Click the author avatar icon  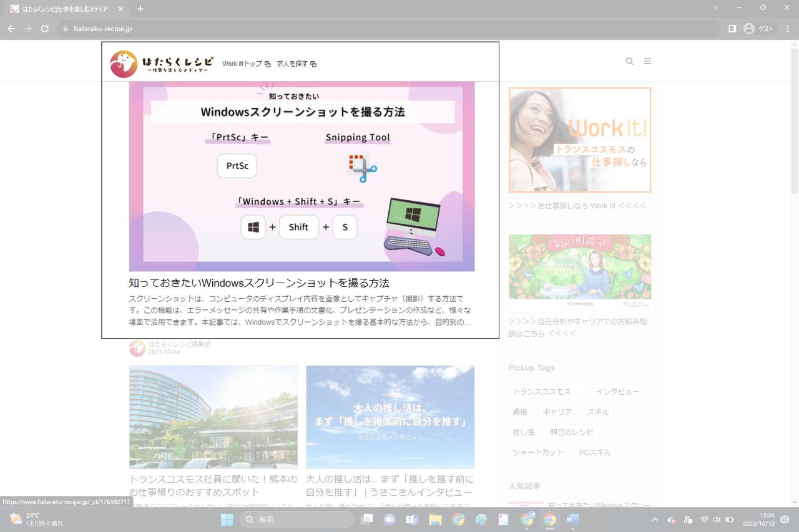pyautogui.click(x=137, y=348)
